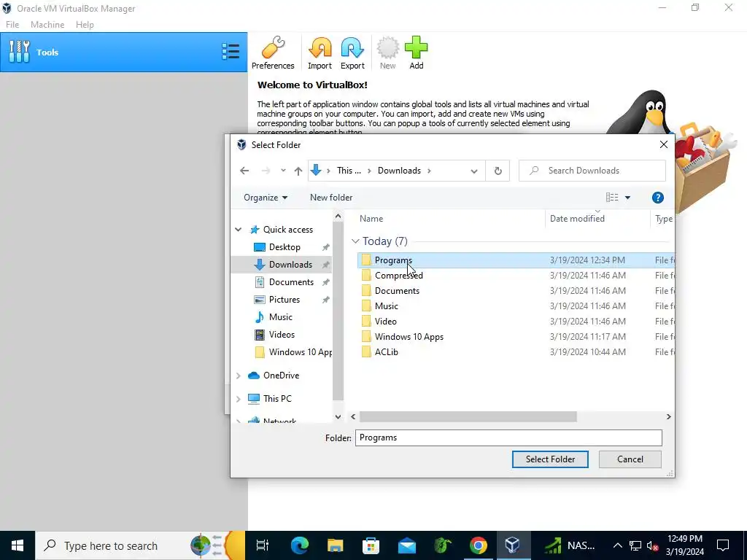Open view options dropdown arrow
This screenshot has width=747, height=560.
(x=627, y=198)
